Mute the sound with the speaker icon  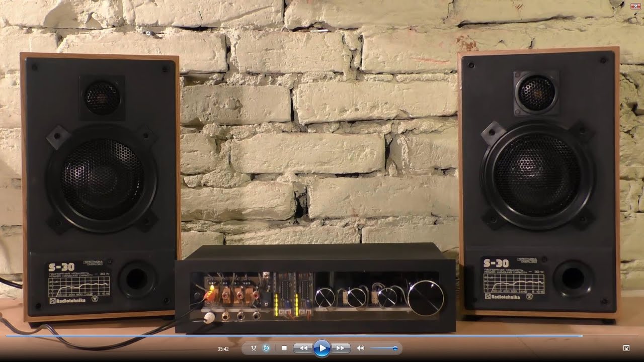click(360, 348)
